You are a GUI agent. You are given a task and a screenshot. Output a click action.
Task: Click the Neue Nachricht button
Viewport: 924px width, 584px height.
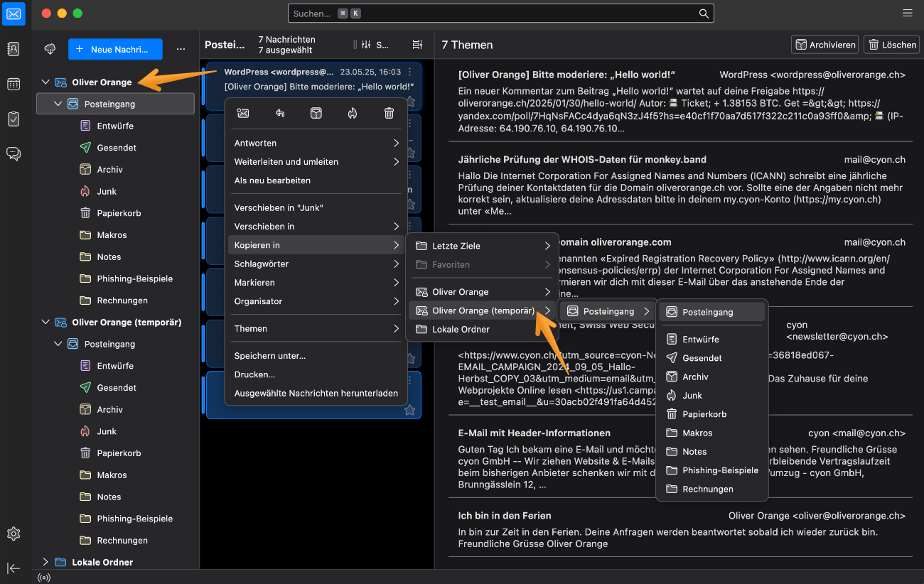tap(115, 49)
